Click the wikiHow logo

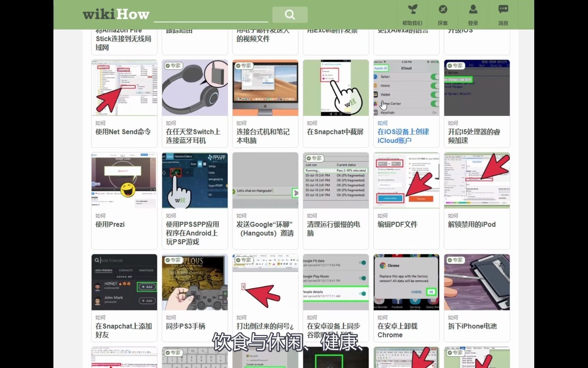116,14
